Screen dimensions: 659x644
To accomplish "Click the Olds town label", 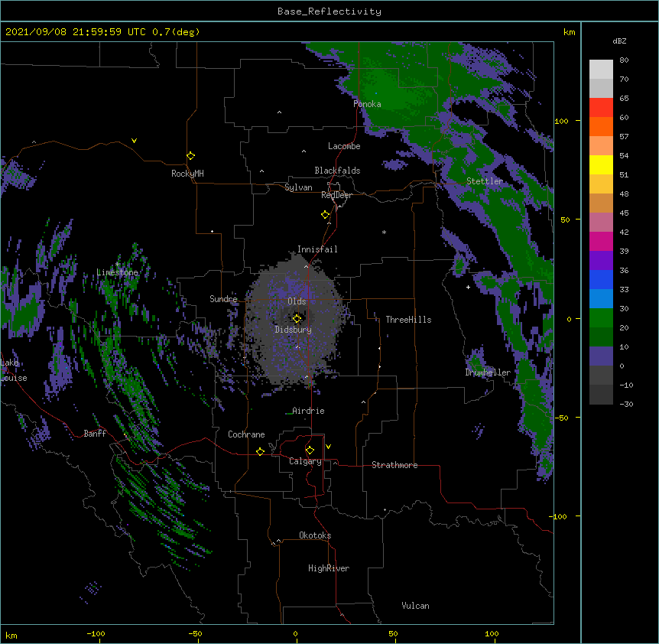I will click(297, 301).
